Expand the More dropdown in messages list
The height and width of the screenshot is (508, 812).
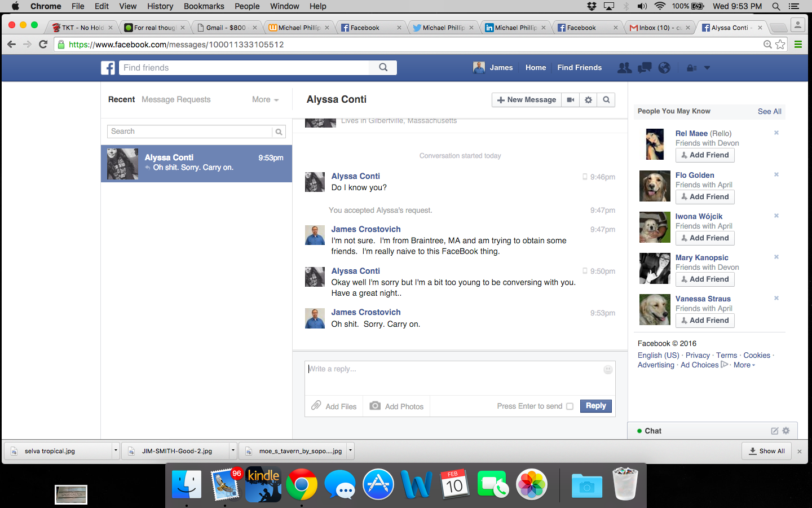(x=265, y=99)
